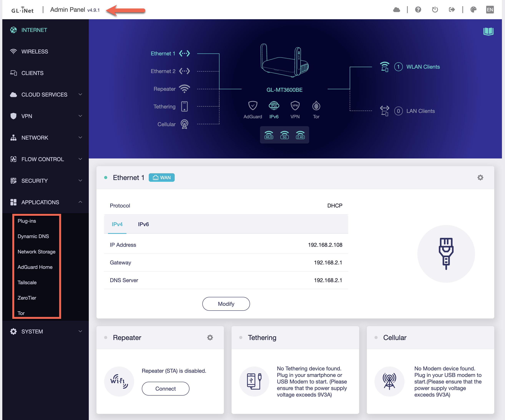Click the Tethering phone icon in diagram
Image resolution: width=505 pixels, height=420 pixels.
click(x=184, y=106)
